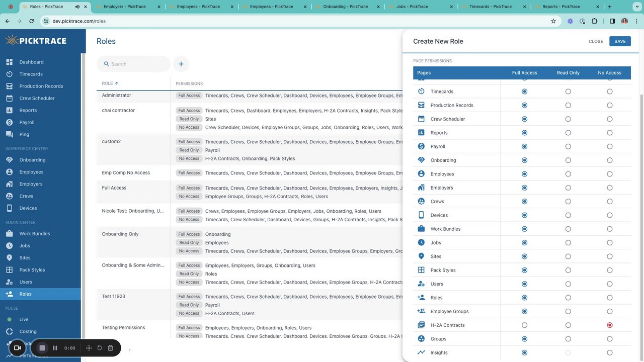Click the recorder camera icon
This screenshot has width=644, height=362.
(x=17, y=348)
